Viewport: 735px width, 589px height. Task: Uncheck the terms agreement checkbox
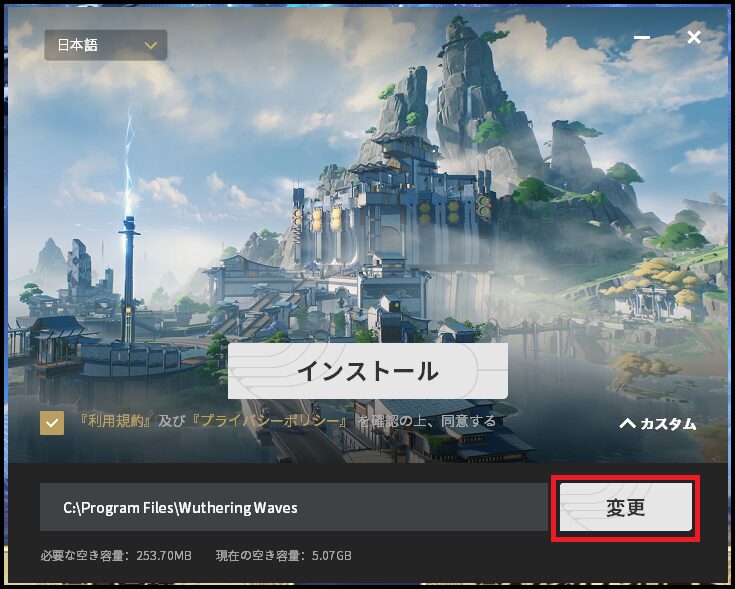52,423
